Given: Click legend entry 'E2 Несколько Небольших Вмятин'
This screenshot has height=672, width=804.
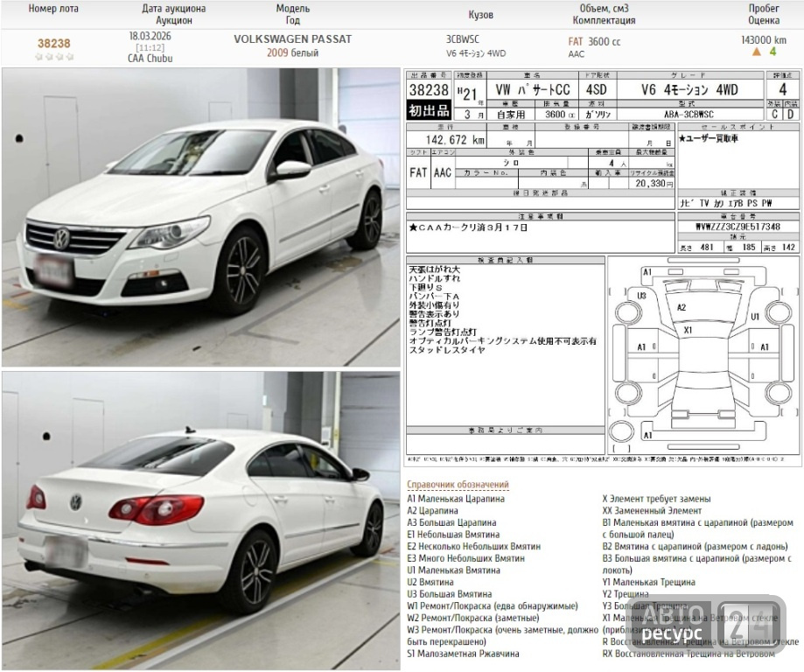Looking at the screenshot, I should pos(474,546).
